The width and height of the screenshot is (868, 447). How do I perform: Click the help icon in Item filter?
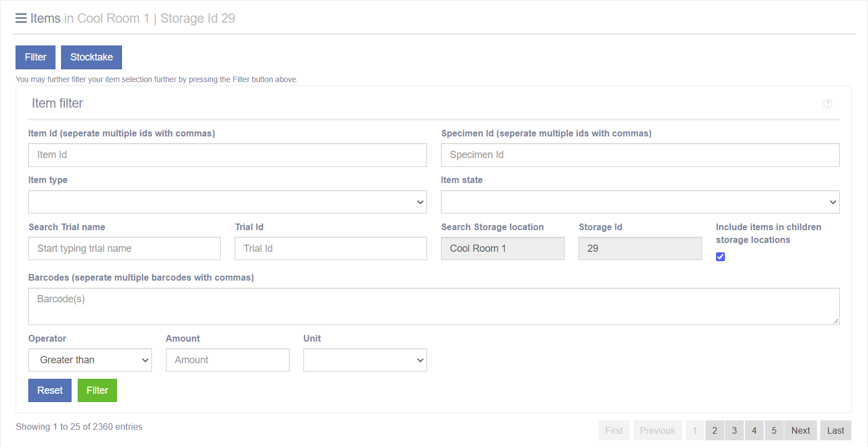point(828,103)
